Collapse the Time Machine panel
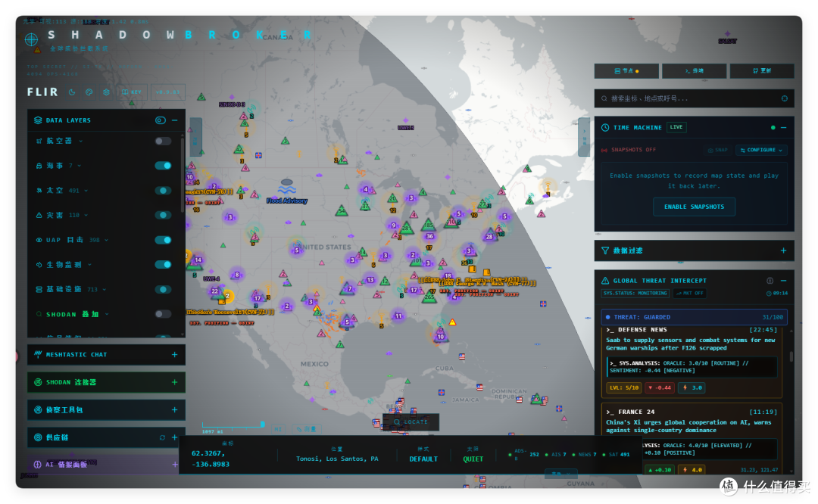 [784, 128]
